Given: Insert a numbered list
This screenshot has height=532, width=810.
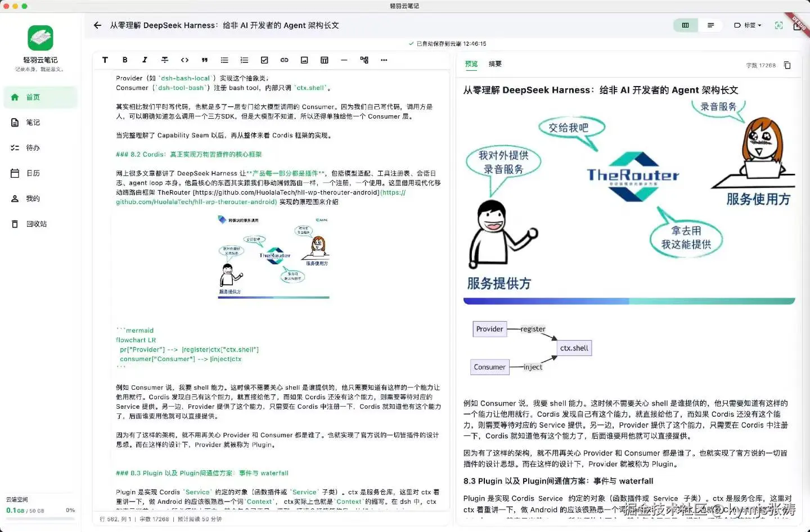Looking at the screenshot, I should pos(244,60).
